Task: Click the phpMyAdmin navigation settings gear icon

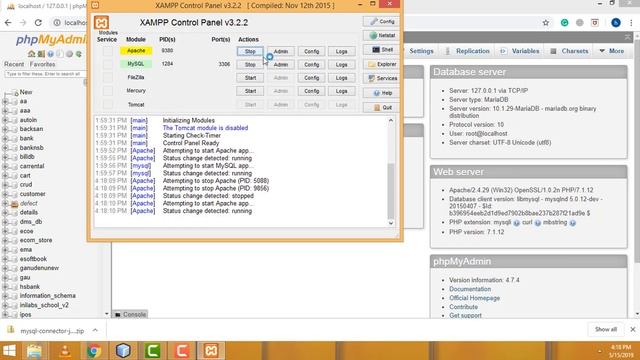Action: (x=69, y=54)
